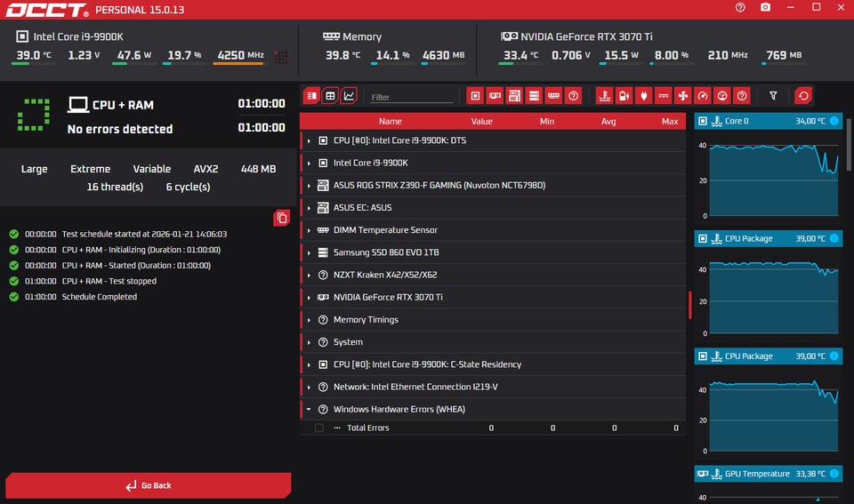Image resolution: width=854 pixels, height=504 pixels.
Task: Sort by the Max column header
Action: pyautogui.click(x=669, y=121)
